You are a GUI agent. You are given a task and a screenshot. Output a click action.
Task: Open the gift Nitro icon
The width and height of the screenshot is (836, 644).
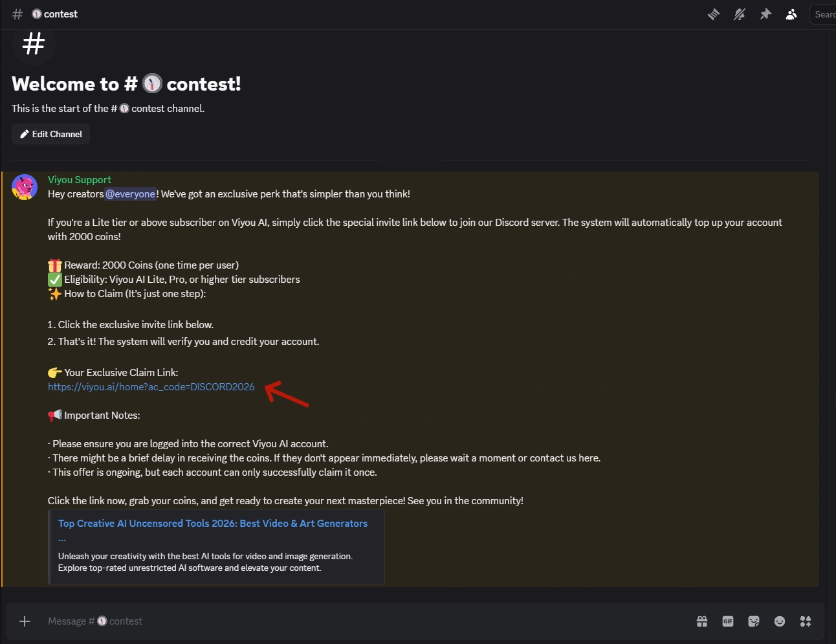702,621
